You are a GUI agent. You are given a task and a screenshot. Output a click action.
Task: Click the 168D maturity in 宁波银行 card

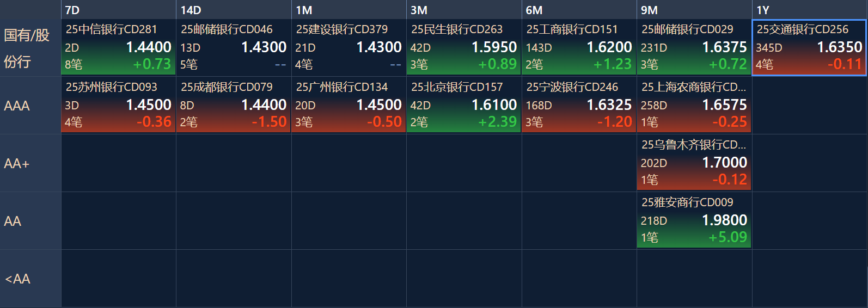pyautogui.click(x=539, y=106)
